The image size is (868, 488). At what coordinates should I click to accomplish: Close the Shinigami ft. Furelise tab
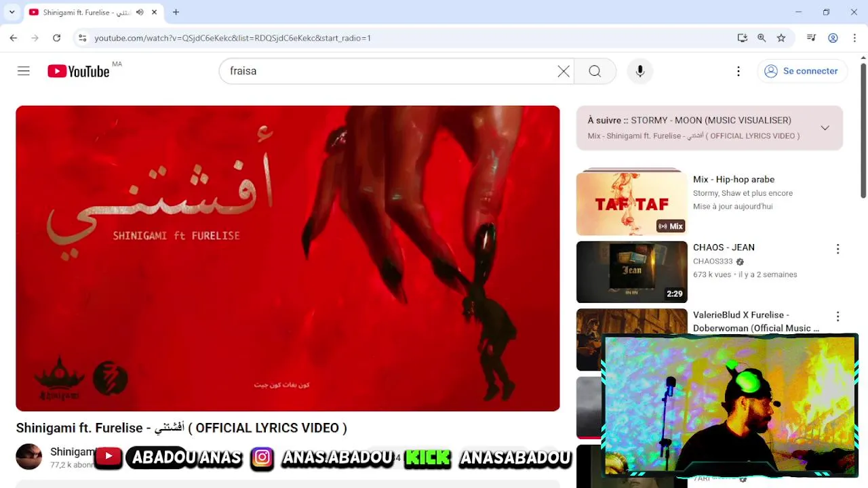point(154,12)
